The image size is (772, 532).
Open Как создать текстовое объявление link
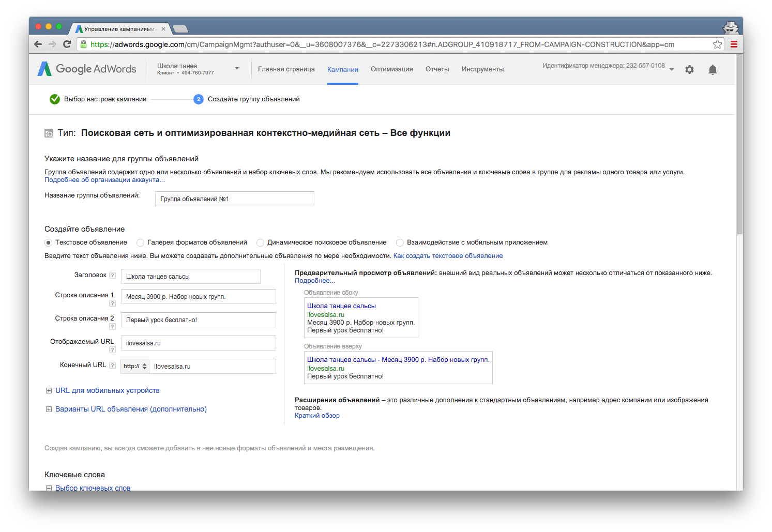click(x=448, y=256)
